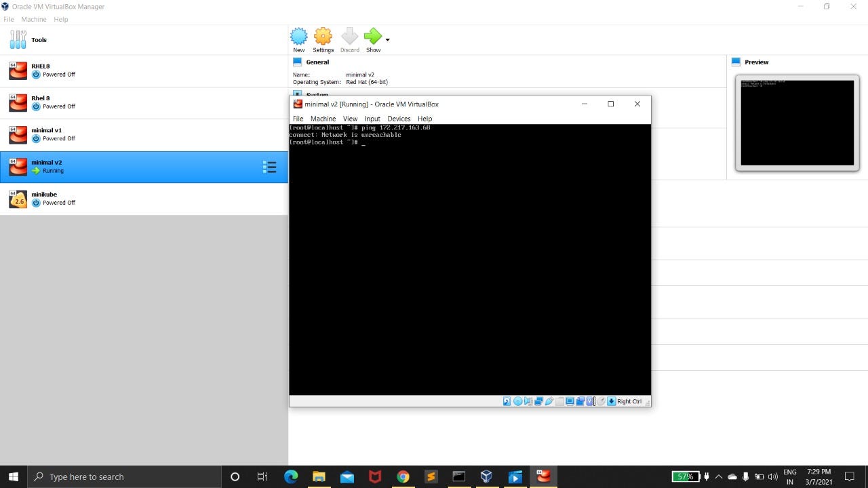Open Machine menu in minimal v2 window

coord(323,119)
